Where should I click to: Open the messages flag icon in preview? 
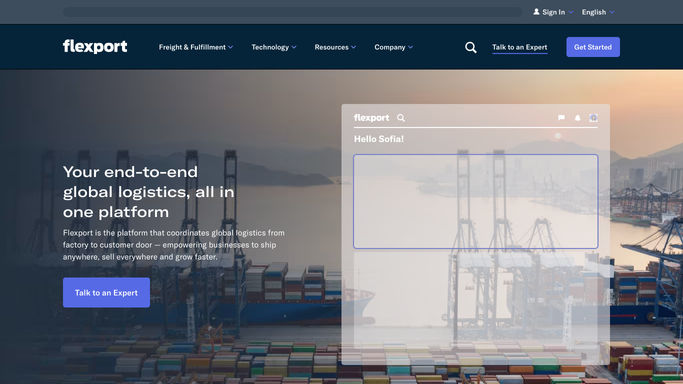point(561,118)
